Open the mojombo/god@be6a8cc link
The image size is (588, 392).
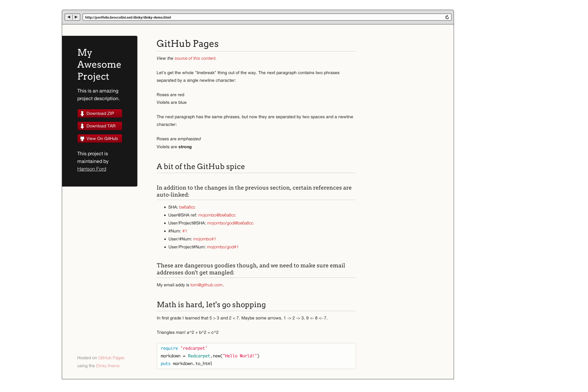(230, 223)
